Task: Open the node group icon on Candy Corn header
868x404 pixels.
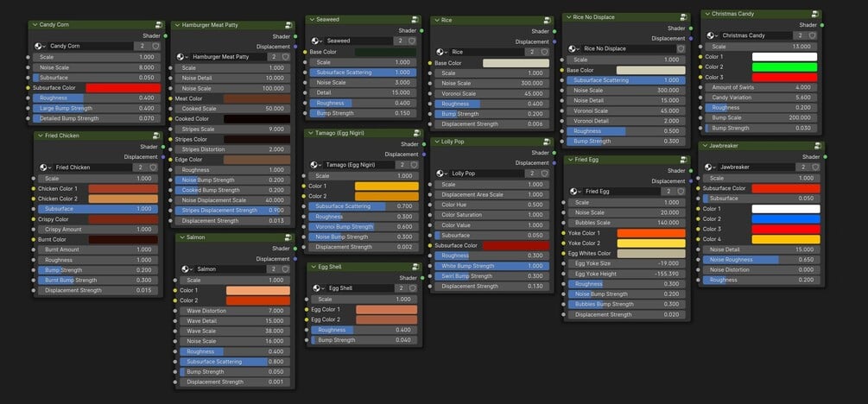Action: [159, 25]
